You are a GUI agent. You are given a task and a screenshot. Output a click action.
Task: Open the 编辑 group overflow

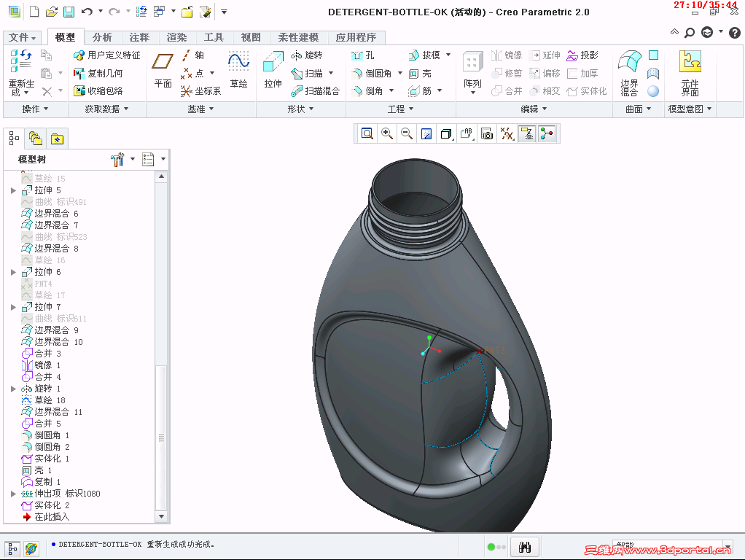point(534,109)
